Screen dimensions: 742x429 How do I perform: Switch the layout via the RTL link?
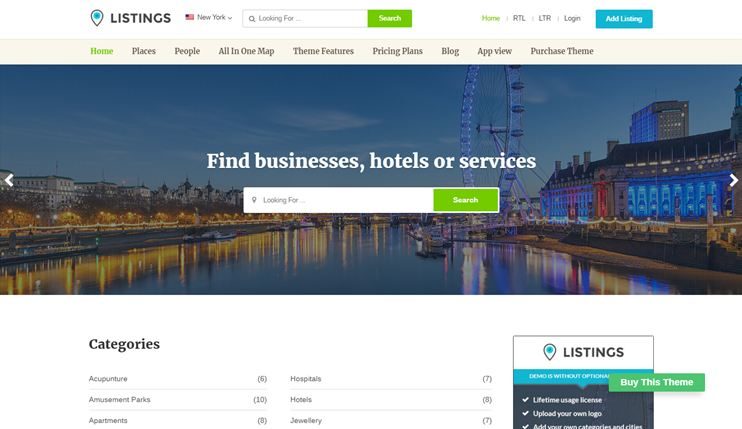coord(519,18)
